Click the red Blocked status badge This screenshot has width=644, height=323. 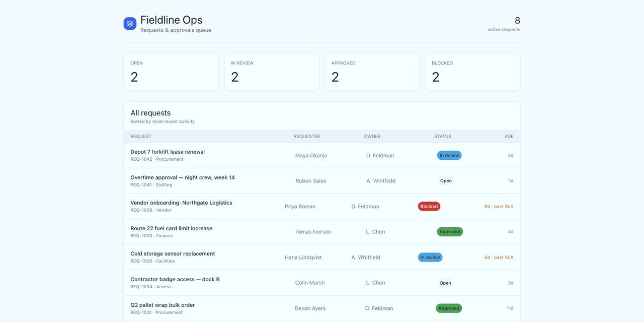pos(429,206)
